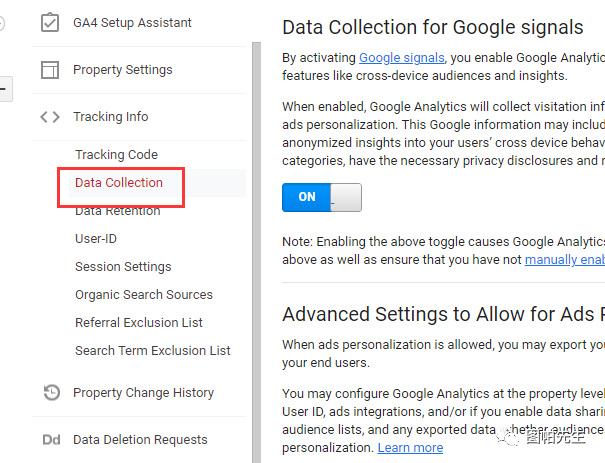Open the GA4 Setup Assistant menu item
605x463 pixels.
point(132,23)
